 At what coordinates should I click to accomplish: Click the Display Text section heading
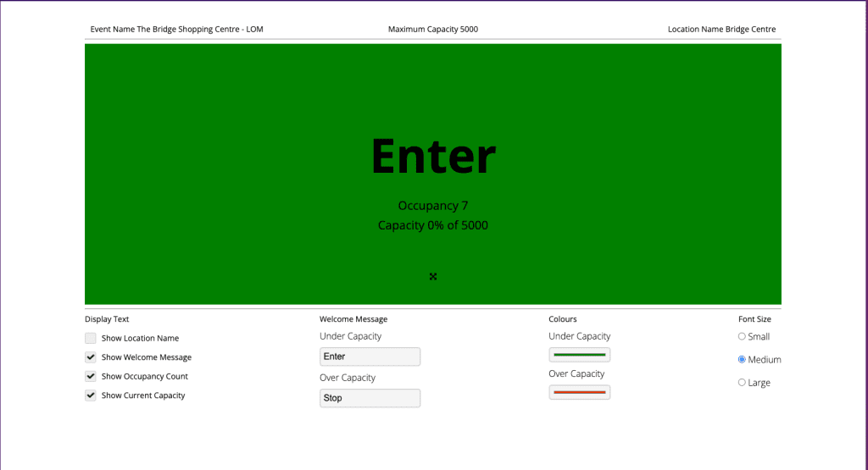[x=107, y=319]
